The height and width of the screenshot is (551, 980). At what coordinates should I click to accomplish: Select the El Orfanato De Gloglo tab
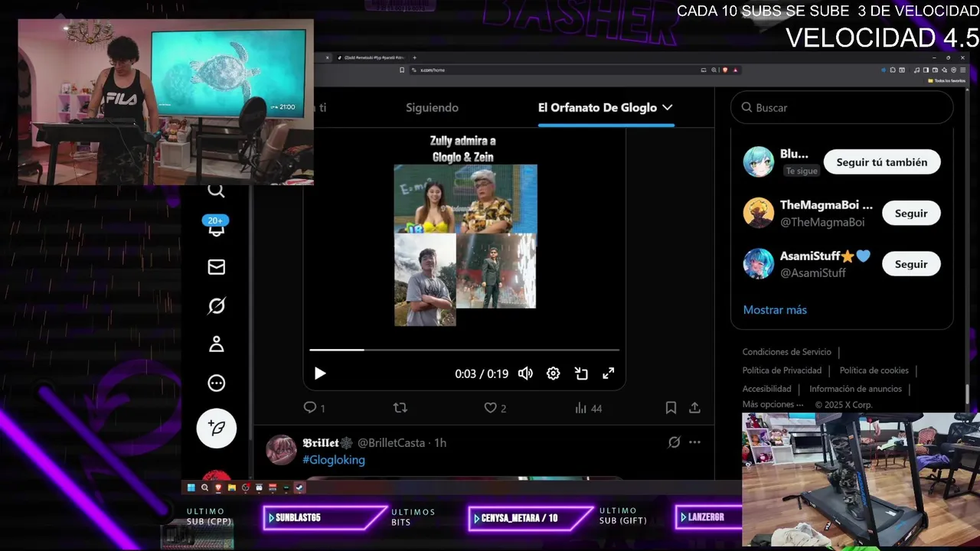(597, 108)
